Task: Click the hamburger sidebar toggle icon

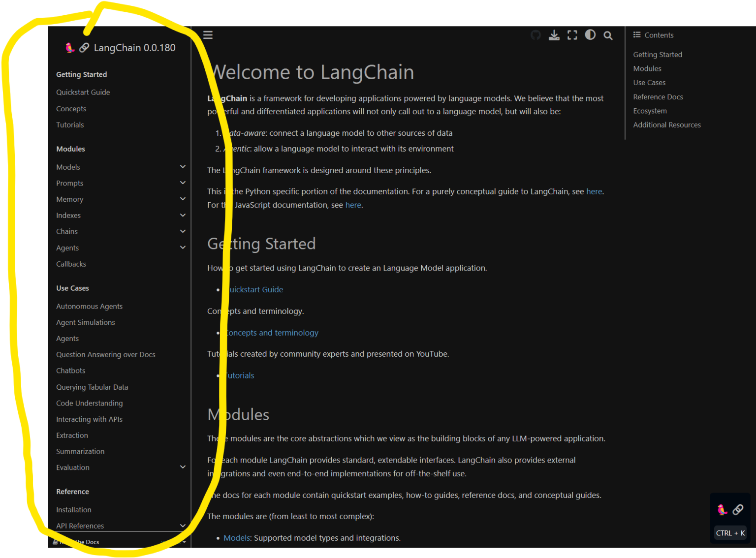Action: pyautogui.click(x=208, y=35)
